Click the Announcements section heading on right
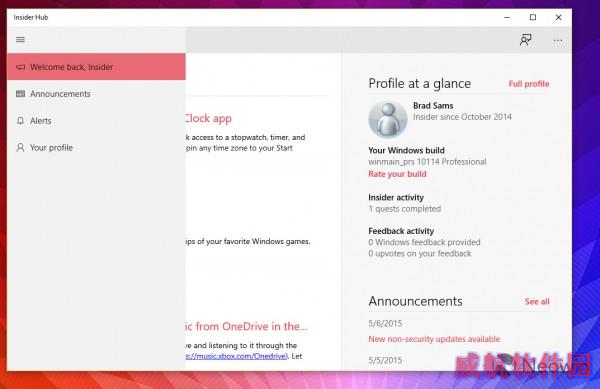Viewport: 600px width, 389px height. click(415, 301)
